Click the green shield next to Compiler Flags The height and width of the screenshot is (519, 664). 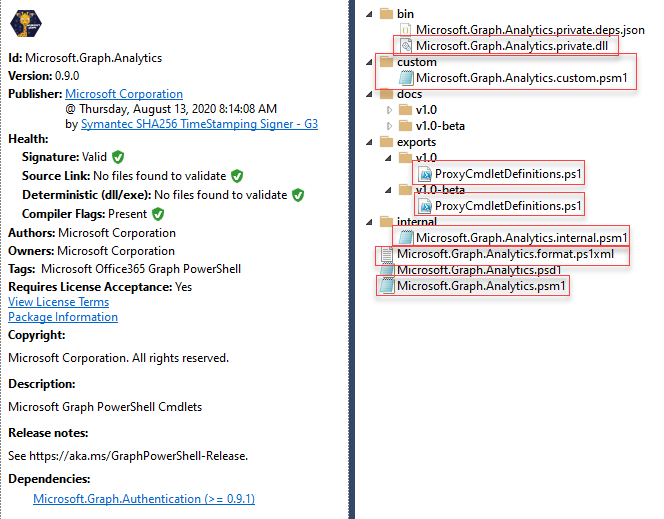158,214
